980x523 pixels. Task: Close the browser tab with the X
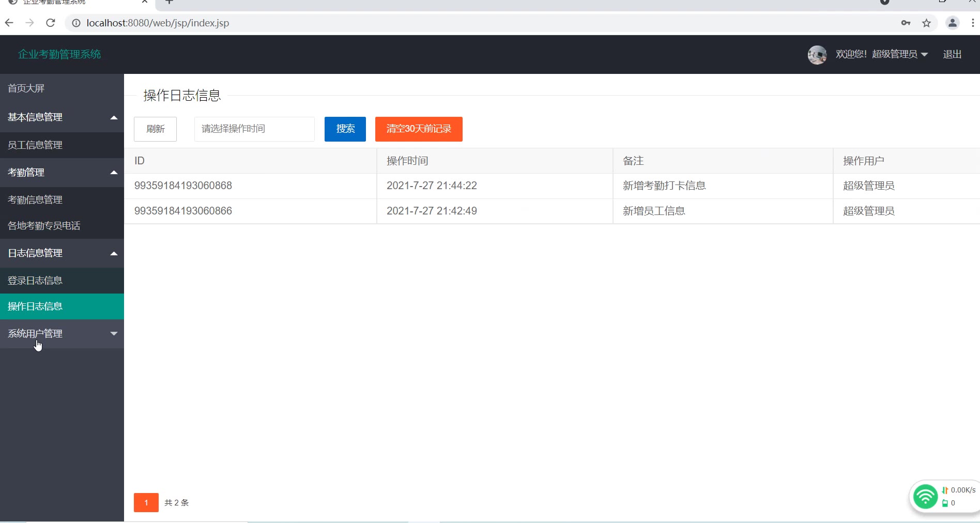pos(145,2)
